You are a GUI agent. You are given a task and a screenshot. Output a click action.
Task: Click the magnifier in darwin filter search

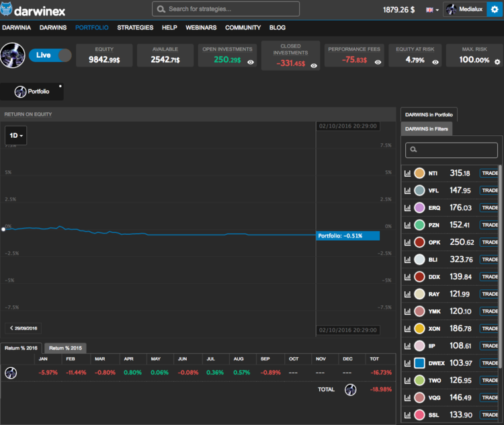point(414,150)
